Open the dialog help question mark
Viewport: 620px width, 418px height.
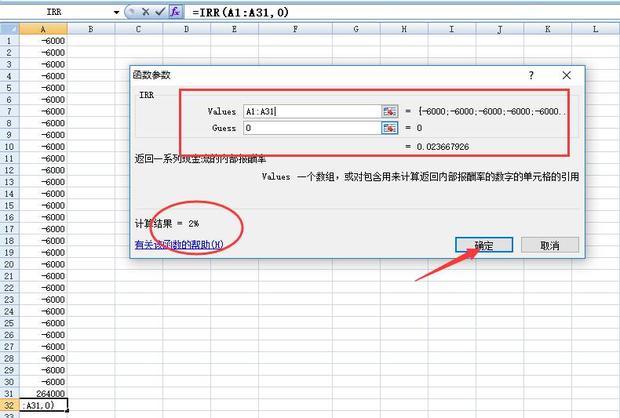(x=531, y=75)
